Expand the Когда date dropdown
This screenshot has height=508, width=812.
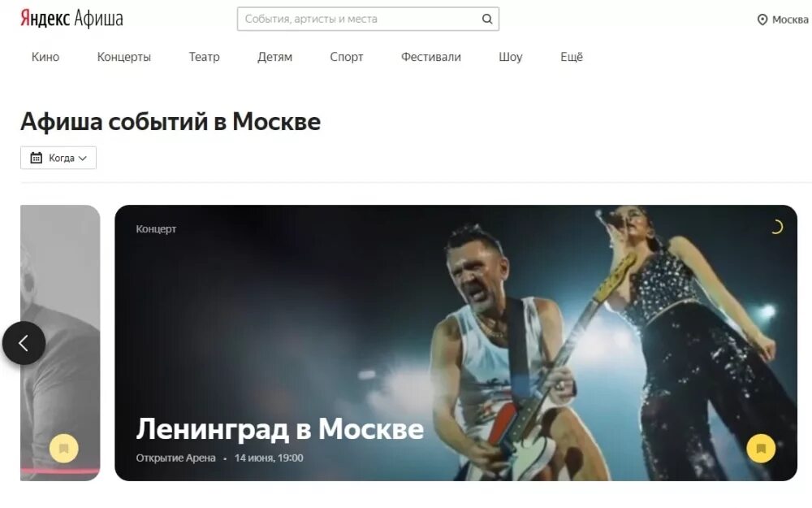[x=58, y=158]
